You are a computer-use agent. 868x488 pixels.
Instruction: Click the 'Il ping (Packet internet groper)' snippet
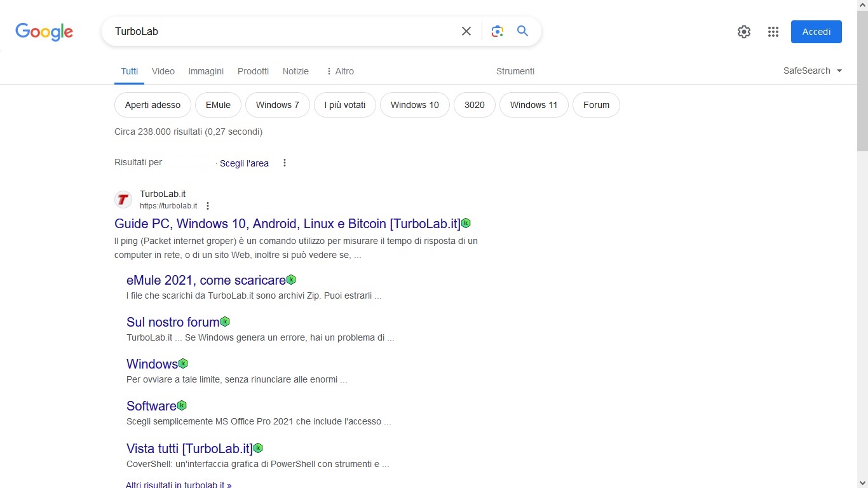296,248
